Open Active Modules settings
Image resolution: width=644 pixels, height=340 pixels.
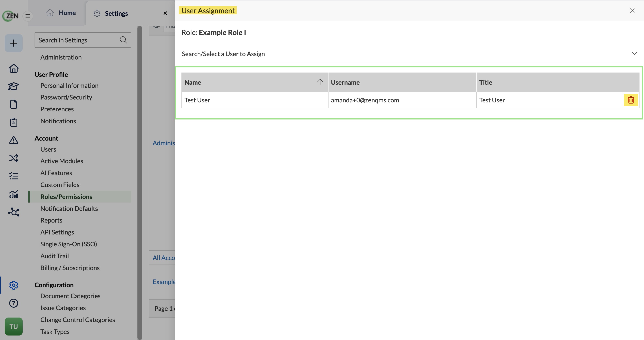click(62, 161)
